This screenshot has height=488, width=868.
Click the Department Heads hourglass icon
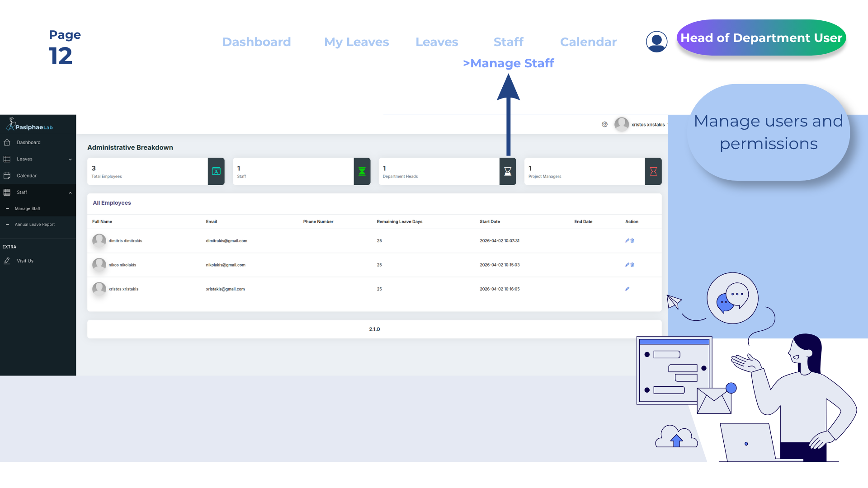click(508, 171)
